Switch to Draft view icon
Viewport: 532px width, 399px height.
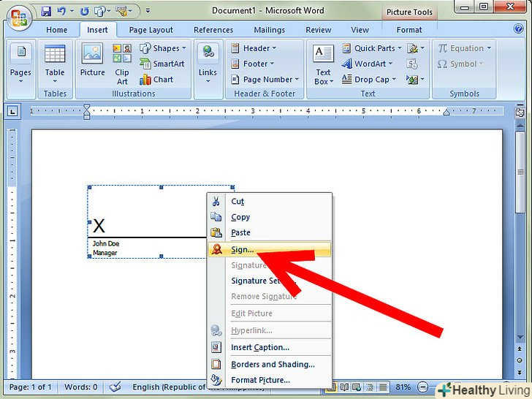tap(383, 387)
